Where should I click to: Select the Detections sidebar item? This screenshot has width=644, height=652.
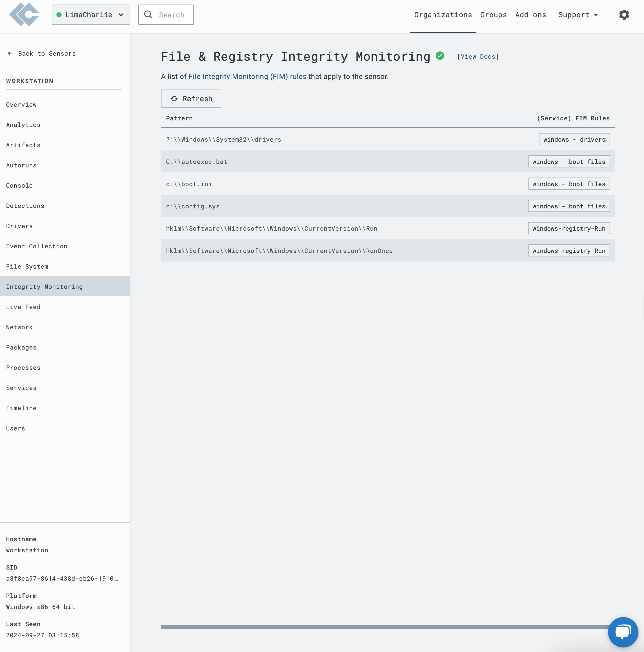click(x=25, y=206)
